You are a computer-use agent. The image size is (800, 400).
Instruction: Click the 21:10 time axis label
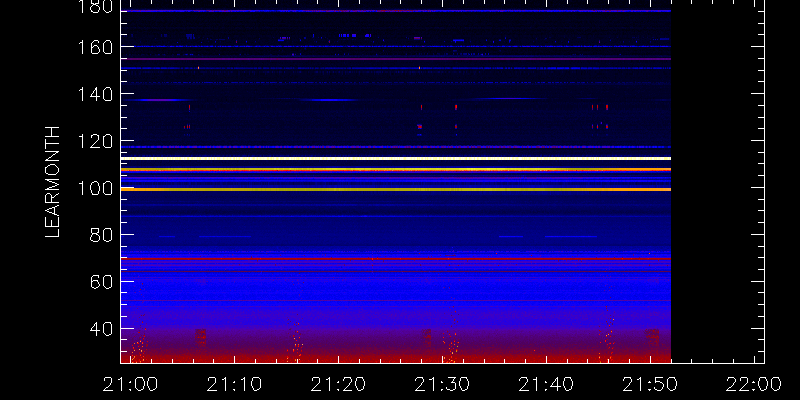(234, 384)
